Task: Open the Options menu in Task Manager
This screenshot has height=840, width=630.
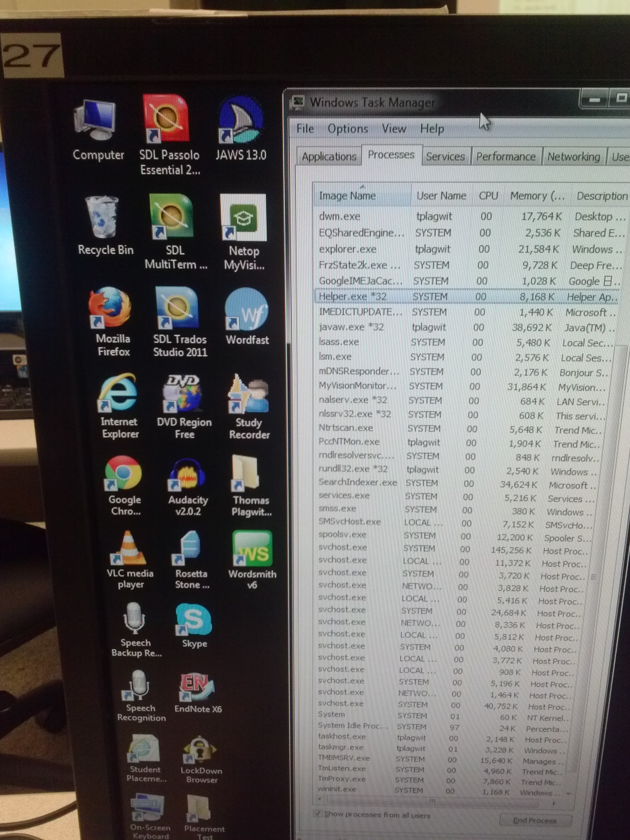Action: [347, 129]
